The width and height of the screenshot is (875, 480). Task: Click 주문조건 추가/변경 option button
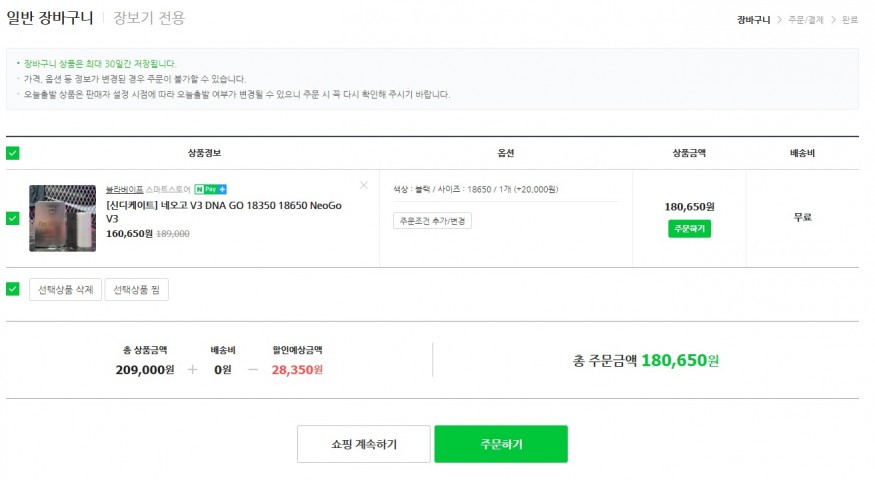click(x=432, y=221)
